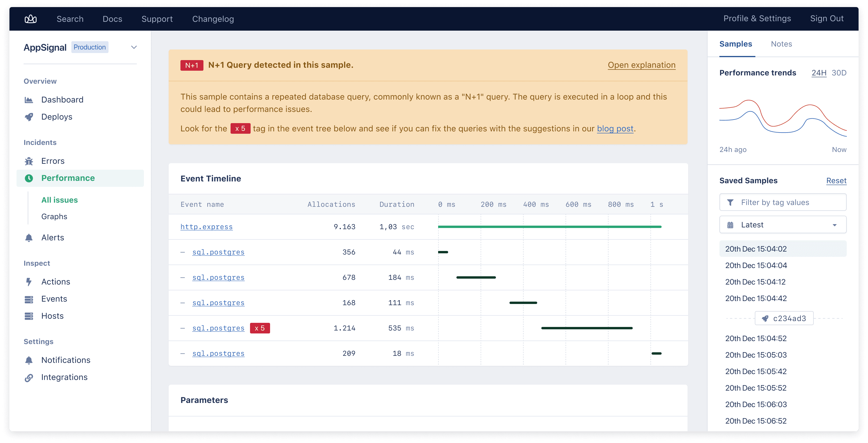Screen dimensions: 868x443
Task: Click the 184 ms sql.postgres timeline bar
Action: (476, 277)
